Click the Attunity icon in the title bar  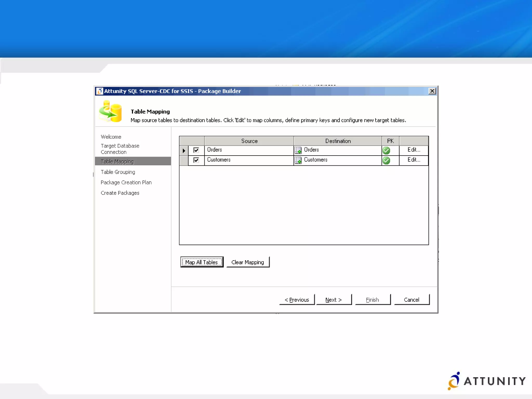pyautogui.click(x=99, y=91)
